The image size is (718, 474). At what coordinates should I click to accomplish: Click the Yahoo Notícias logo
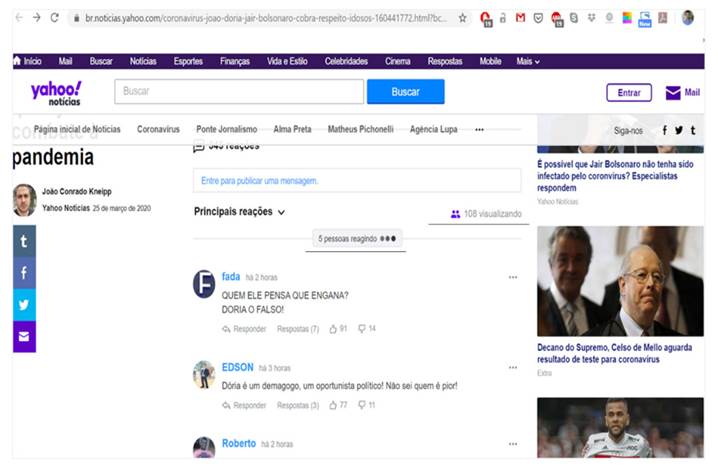(x=56, y=93)
